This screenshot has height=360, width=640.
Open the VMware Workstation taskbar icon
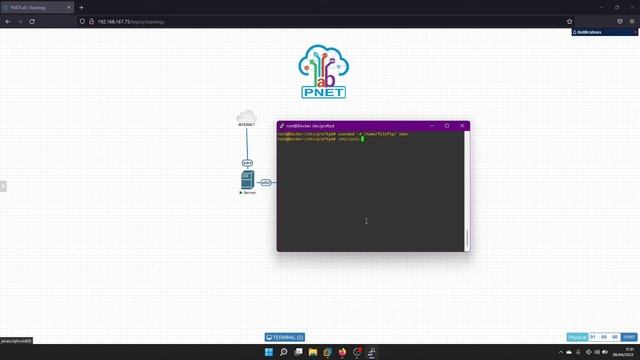(x=328, y=352)
